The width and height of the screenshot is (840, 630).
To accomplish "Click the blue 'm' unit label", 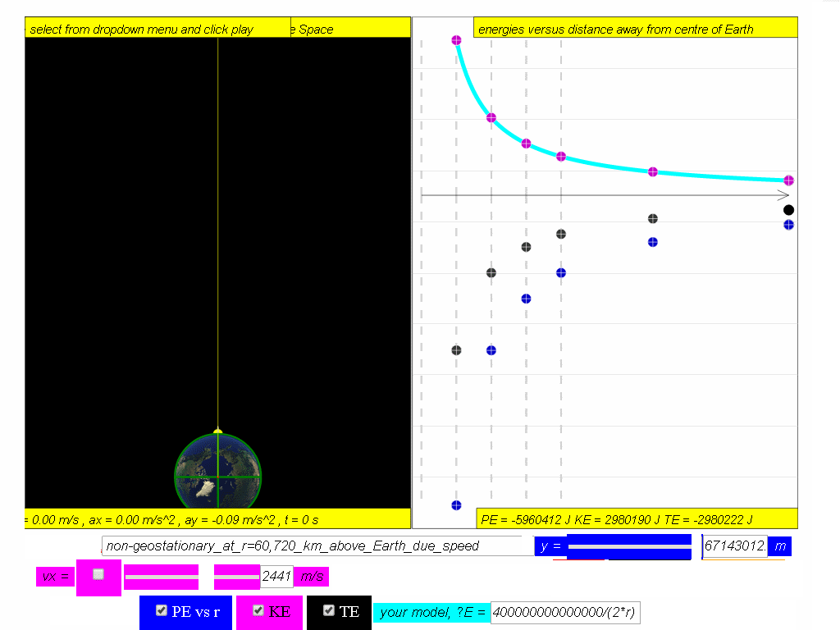I will (x=779, y=546).
